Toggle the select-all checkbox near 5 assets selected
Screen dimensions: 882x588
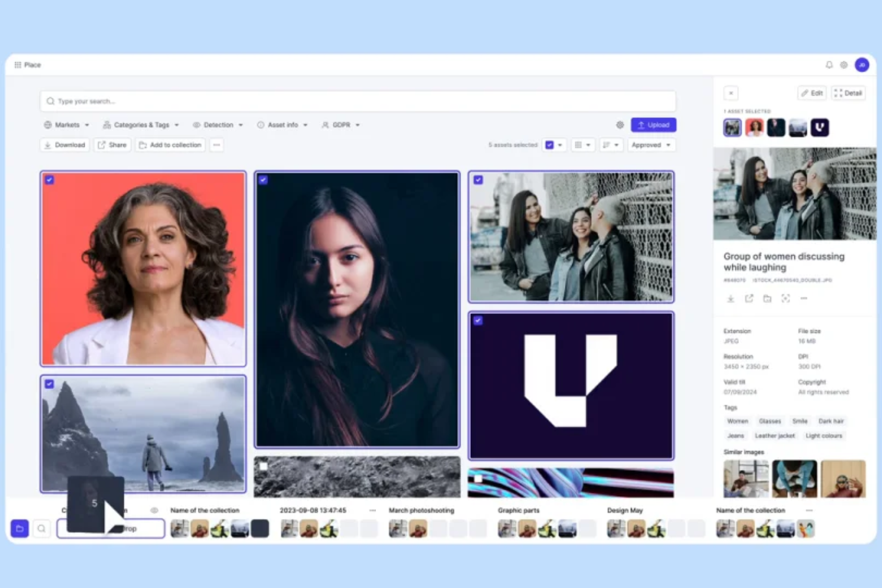click(x=549, y=145)
